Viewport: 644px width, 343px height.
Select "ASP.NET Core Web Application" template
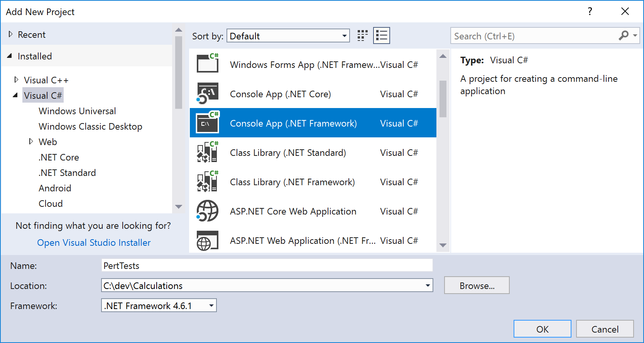click(313, 211)
